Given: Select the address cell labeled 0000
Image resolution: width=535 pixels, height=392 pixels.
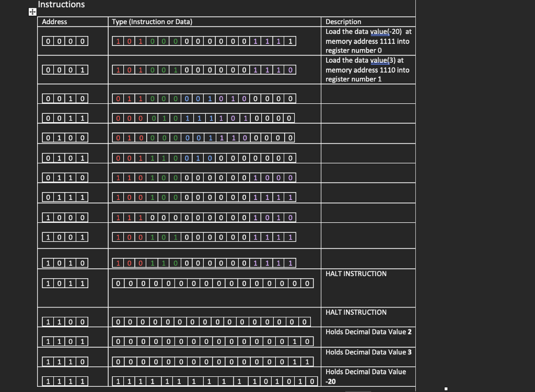Looking at the screenshot, I should 65,41.
